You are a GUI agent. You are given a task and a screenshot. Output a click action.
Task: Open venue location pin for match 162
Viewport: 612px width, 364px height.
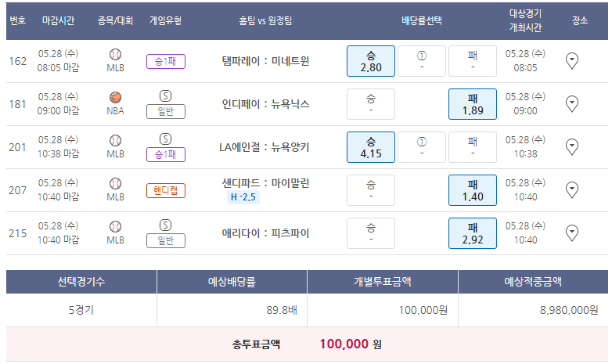pos(572,61)
